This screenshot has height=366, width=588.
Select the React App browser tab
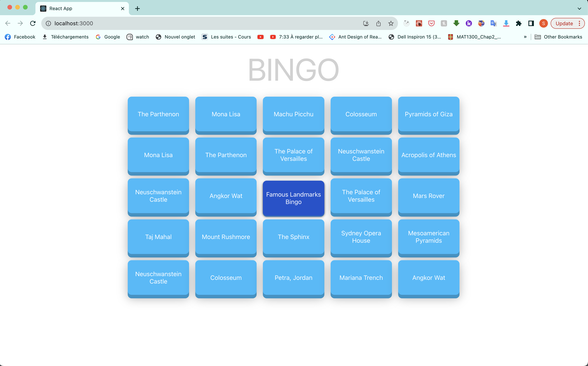(73, 9)
